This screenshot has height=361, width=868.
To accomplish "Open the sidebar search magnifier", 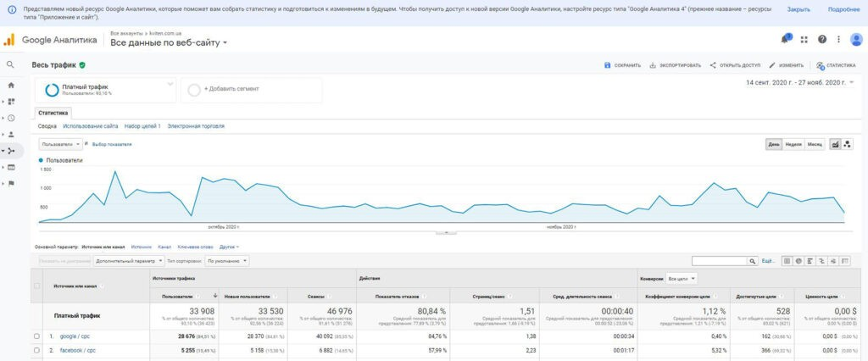I will tap(10, 64).
